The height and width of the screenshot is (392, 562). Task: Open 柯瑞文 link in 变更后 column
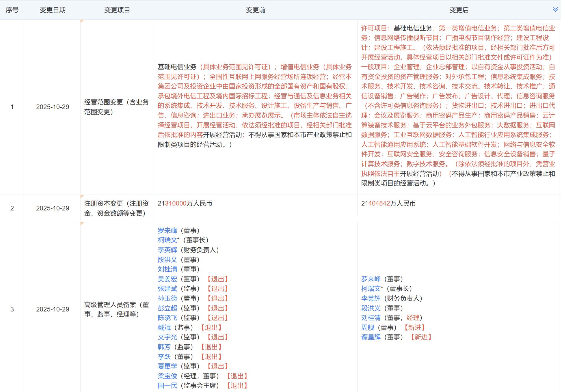tap(371, 288)
